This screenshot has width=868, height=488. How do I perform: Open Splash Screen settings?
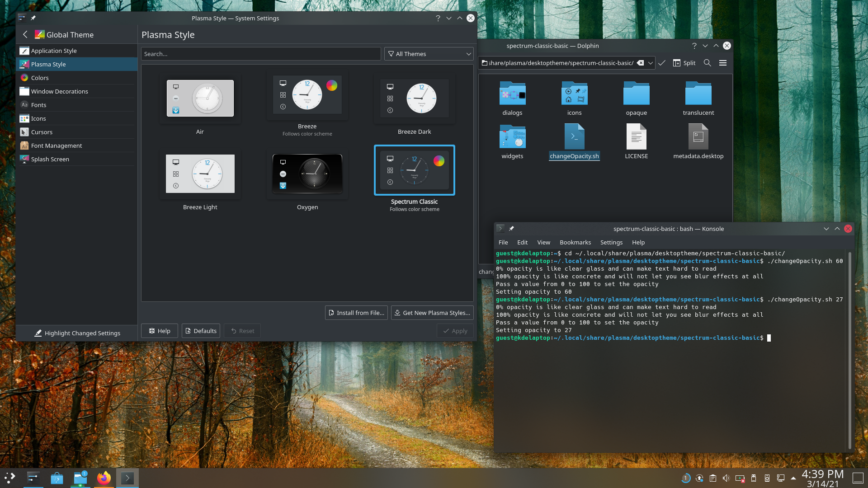point(76,159)
